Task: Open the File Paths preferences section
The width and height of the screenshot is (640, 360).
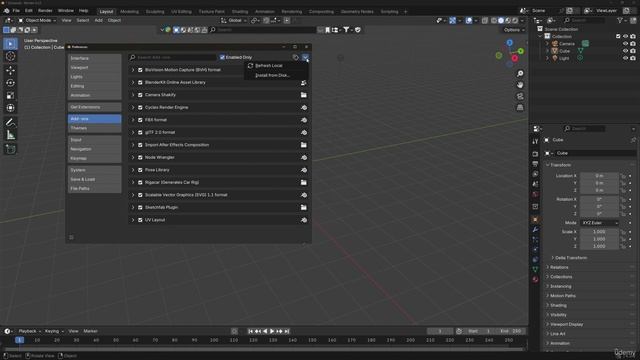Action: (x=95, y=189)
